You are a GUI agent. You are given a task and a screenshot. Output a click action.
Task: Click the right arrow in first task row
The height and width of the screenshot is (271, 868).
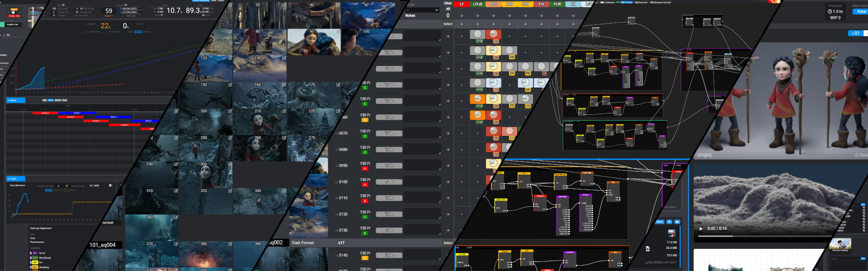tap(448, 37)
